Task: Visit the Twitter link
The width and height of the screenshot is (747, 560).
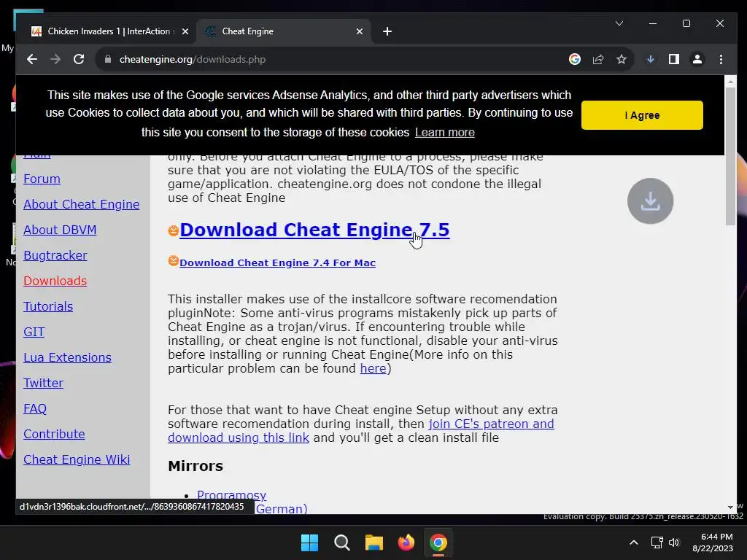Action: tap(43, 384)
